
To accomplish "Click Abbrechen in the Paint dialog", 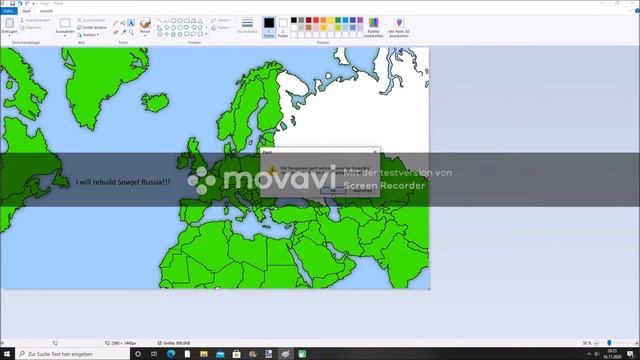I will point(362,191).
